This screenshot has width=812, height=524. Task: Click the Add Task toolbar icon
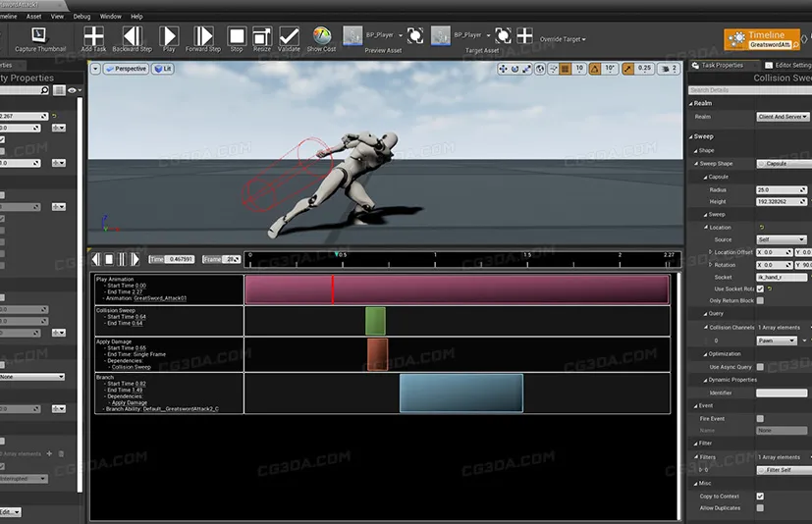(x=93, y=36)
